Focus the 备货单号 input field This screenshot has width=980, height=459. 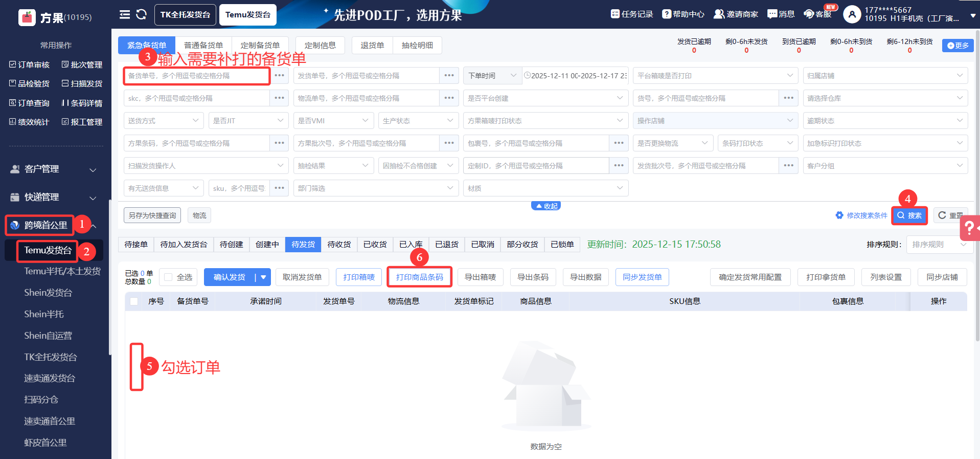point(197,76)
